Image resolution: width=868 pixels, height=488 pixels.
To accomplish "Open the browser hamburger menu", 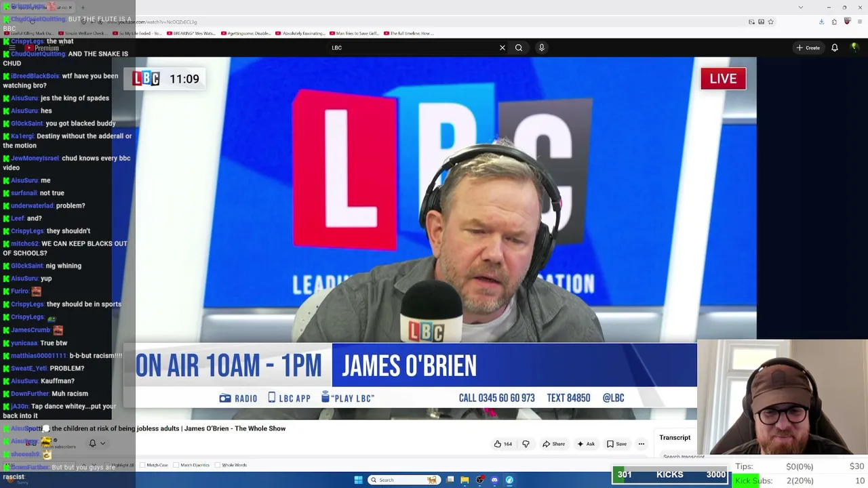I will point(860,22).
